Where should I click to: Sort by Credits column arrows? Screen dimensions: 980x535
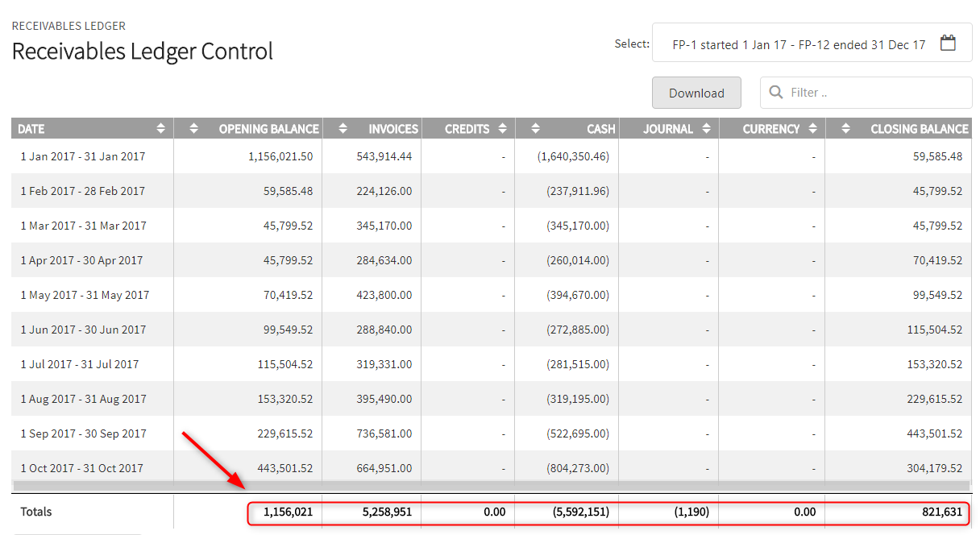(x=503, y=129)
